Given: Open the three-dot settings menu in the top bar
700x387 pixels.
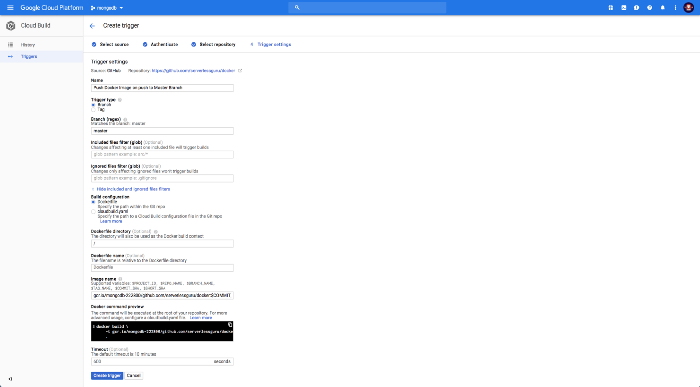Looking at the screenshot, I should [675, 8].
